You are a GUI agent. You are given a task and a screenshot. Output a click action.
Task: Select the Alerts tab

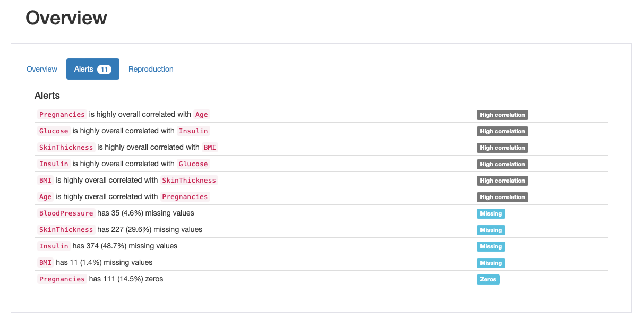coord(93,69)
